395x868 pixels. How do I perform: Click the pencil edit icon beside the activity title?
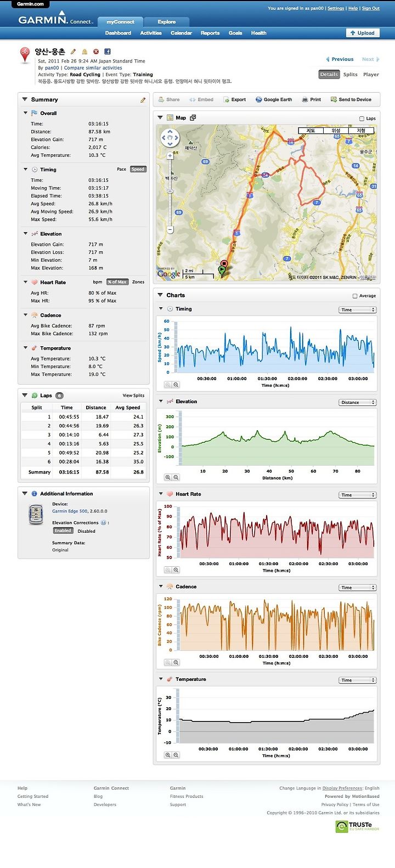(74, 52)
